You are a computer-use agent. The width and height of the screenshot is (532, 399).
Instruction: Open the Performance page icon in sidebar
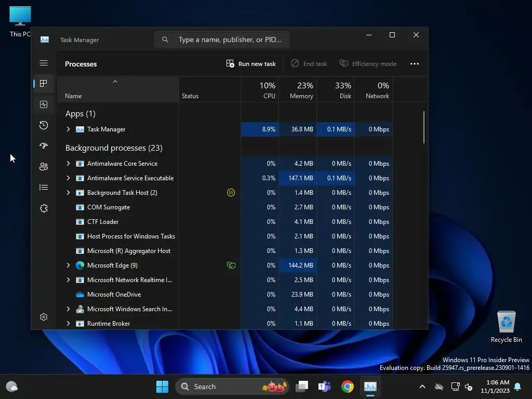[x=44, y=104]
